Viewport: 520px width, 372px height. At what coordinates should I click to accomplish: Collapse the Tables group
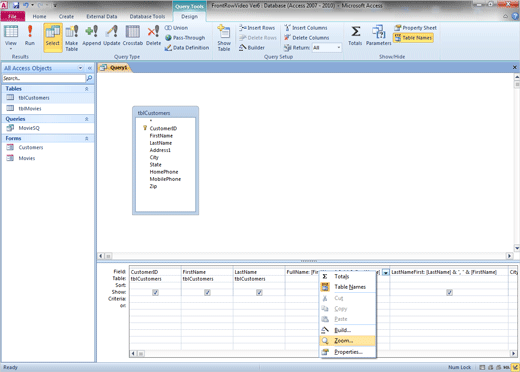(x=87, y=89)
